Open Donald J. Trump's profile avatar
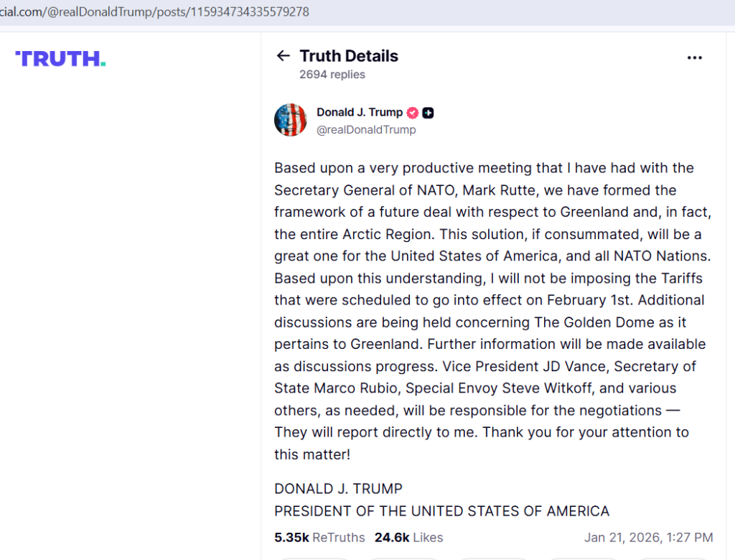Screen dimensions: 735x560 (x=291, y=120)
